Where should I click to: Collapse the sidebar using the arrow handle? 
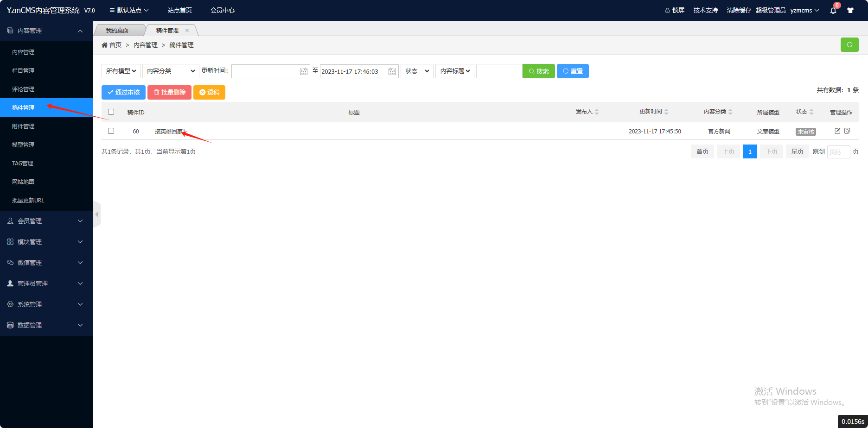click(96, 214)
